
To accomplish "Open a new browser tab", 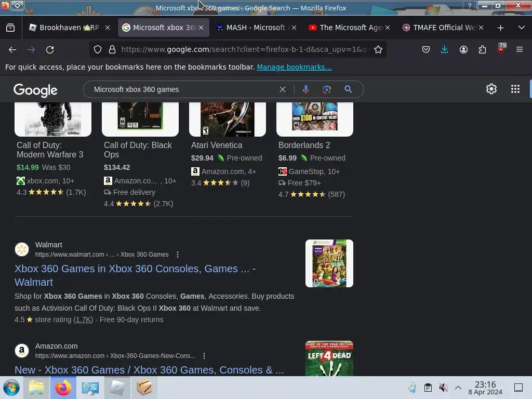I will (500, 28).
